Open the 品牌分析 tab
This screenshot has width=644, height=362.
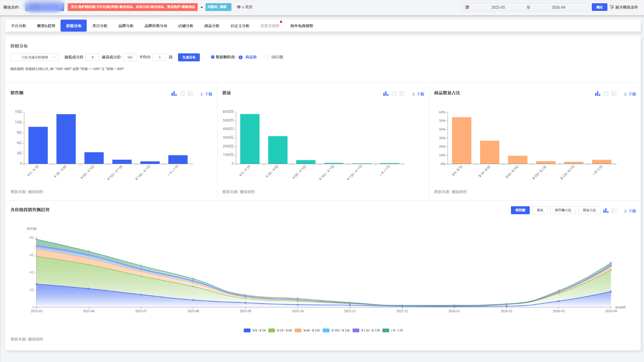pos(126,26)
